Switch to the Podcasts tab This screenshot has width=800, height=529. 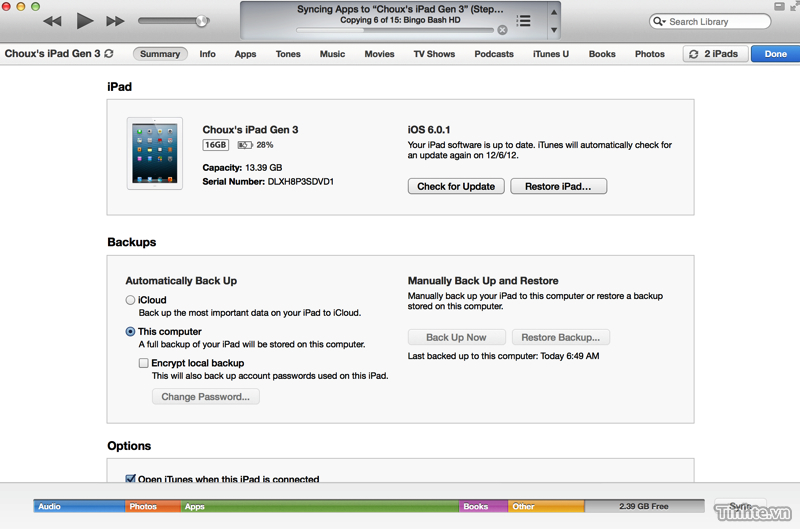494,54
